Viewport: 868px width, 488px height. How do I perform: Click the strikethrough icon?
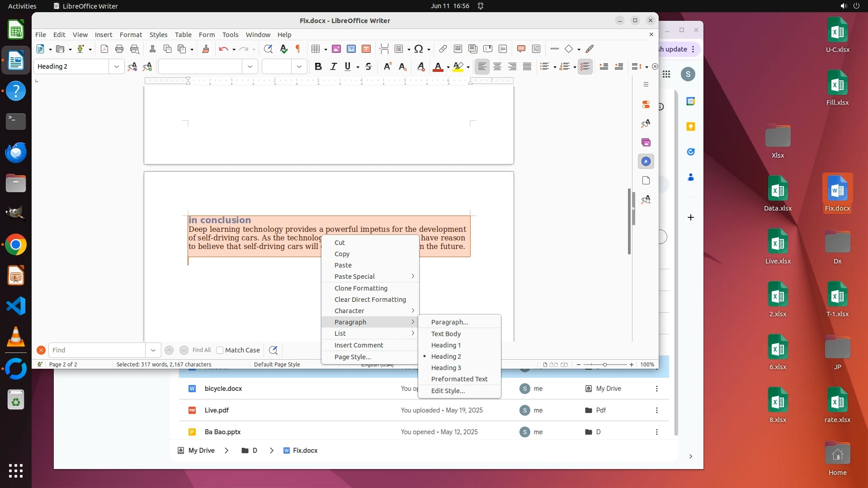368,66
